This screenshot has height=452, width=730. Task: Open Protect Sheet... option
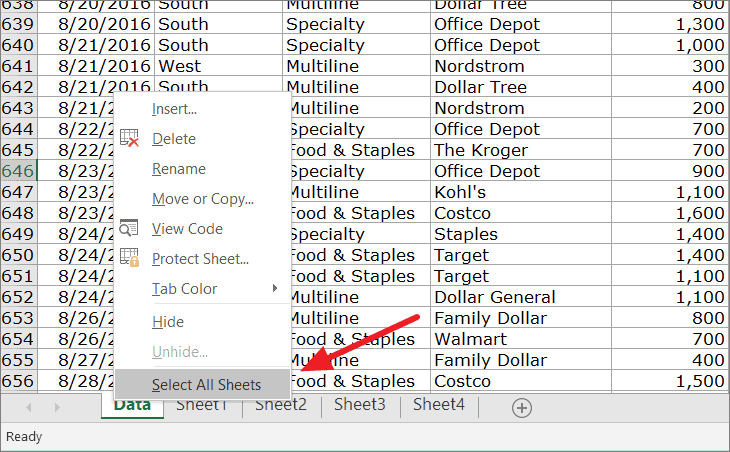(201, 259)
